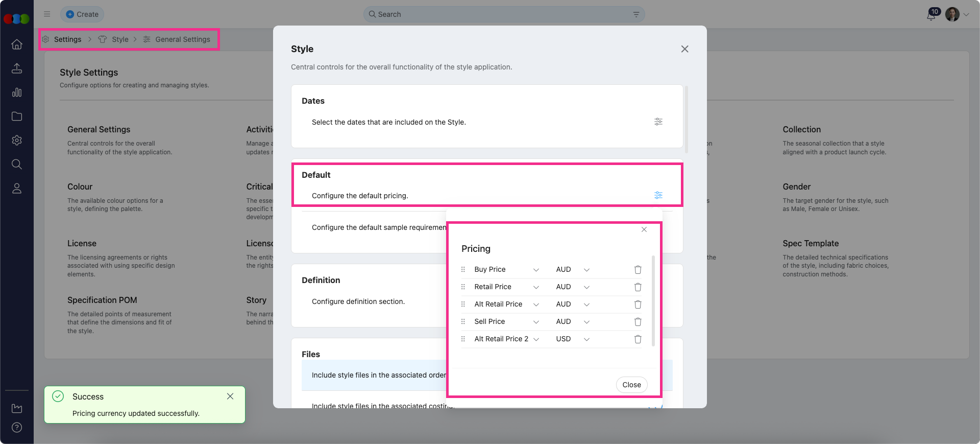Delete the Buy Price pricing row

coord(638,270)
